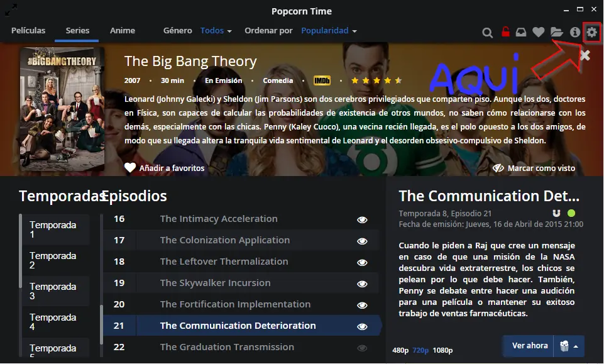604x364 pixels.
Task: Click the seasons list scrollbar
Action: pos(20,251)
